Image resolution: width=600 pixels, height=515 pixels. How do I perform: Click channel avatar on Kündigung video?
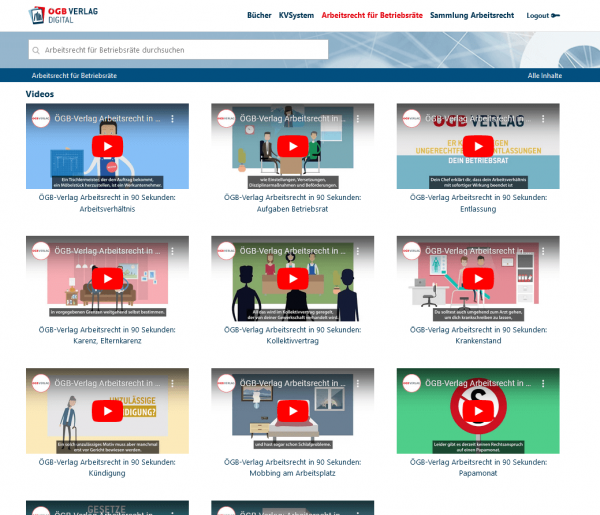click(41, 383)
